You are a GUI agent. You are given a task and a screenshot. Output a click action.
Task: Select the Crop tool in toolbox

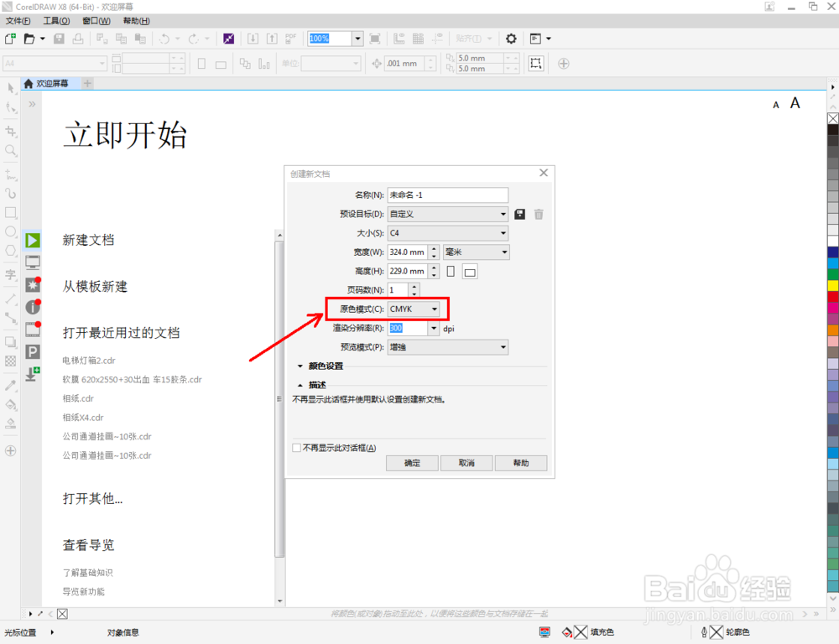tap(11, 131)
